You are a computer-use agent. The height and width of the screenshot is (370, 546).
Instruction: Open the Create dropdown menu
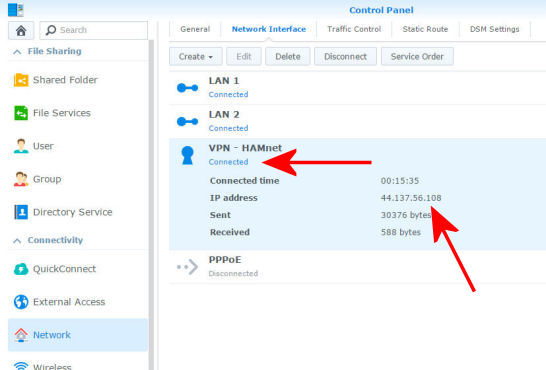pos(196,56)
